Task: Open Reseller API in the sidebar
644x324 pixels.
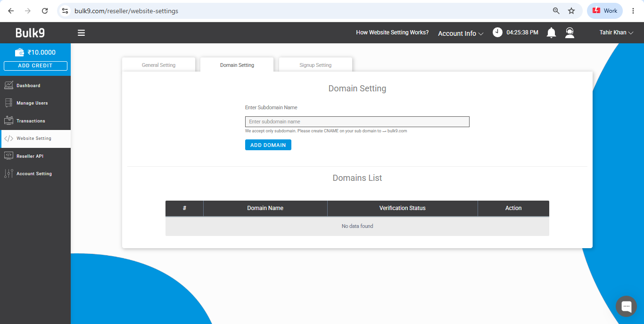Action: (x=35, y=156)
